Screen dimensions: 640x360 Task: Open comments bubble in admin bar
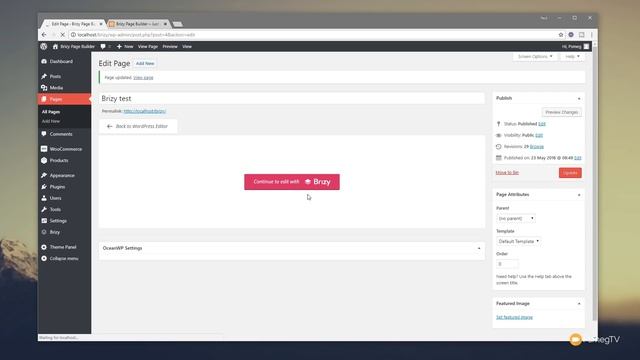[x=103, y=47]
